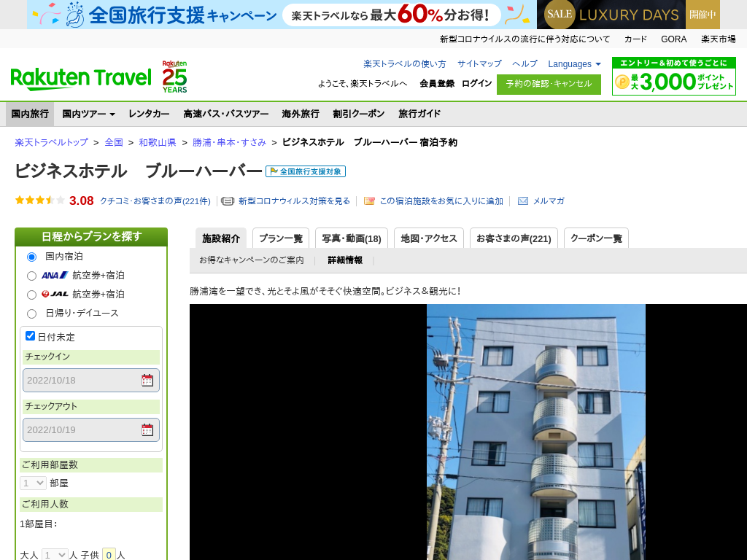Open the カード link in top bar
Screen dimensions: 747x560
(635, 39)
